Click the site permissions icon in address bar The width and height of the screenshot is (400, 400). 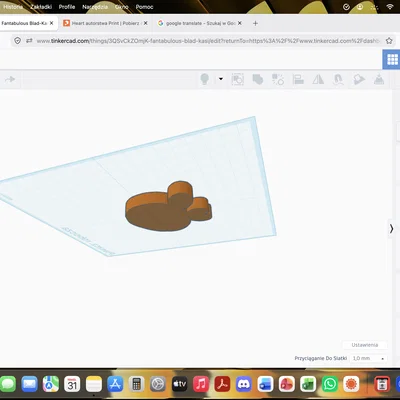[29, 41]
